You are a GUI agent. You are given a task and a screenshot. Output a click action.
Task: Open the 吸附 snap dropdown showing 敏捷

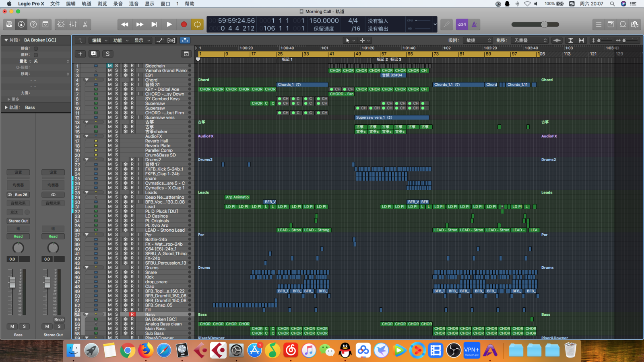click(x=478, y=40)
